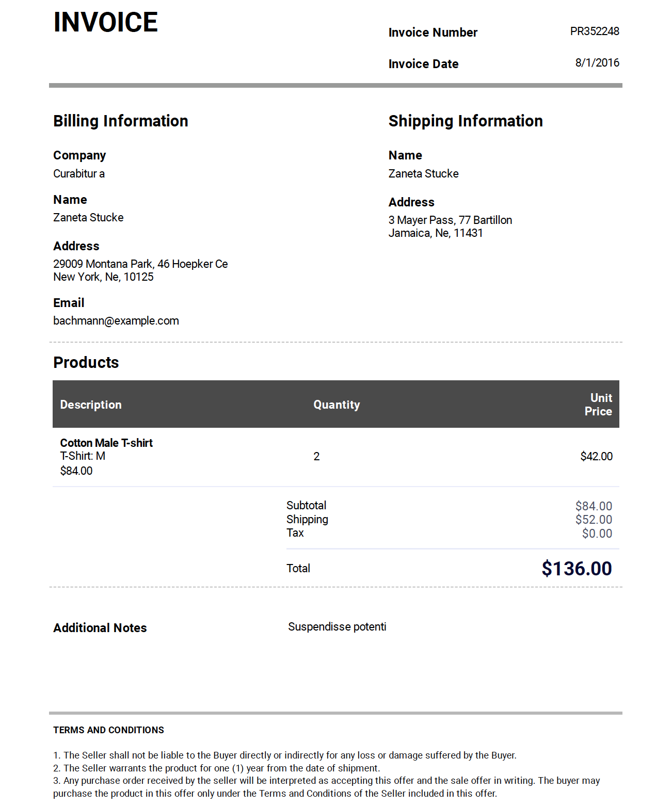Click invoice number PR352248
Image resolution: width=672 pixels, height=806 pixels.
[594, 31]
